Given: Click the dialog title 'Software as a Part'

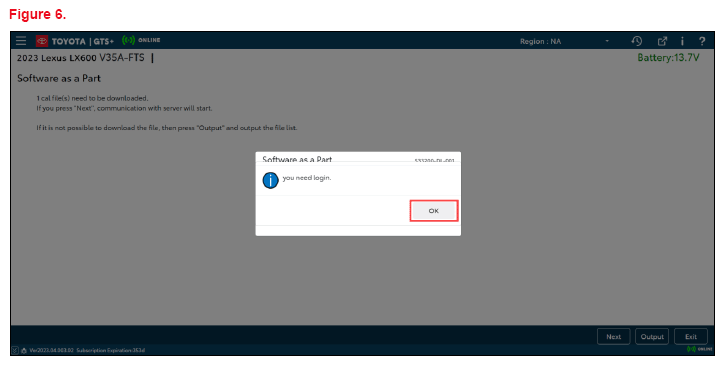Looking at the screenshot, I should coord(297,159).
